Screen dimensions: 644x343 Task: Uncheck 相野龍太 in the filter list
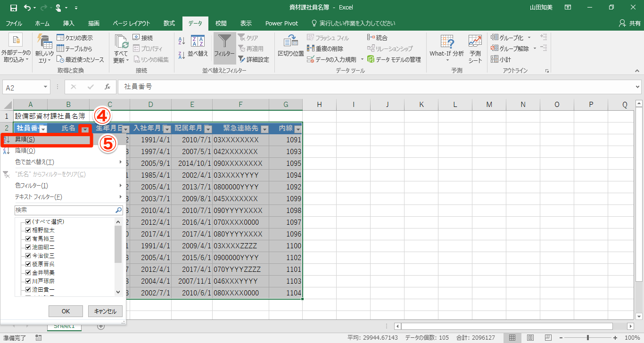click(x=28, y=230)
